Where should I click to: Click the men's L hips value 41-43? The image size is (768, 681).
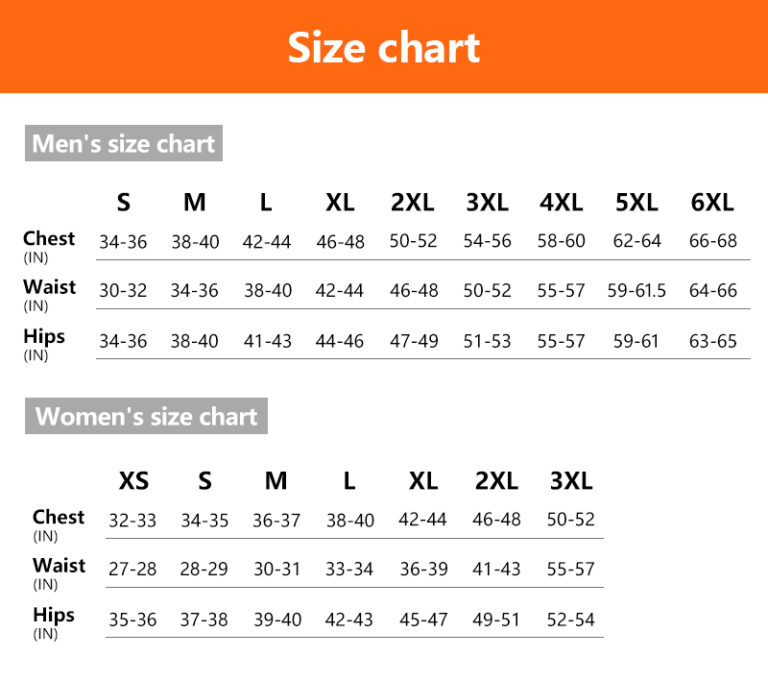coord(267,342)
